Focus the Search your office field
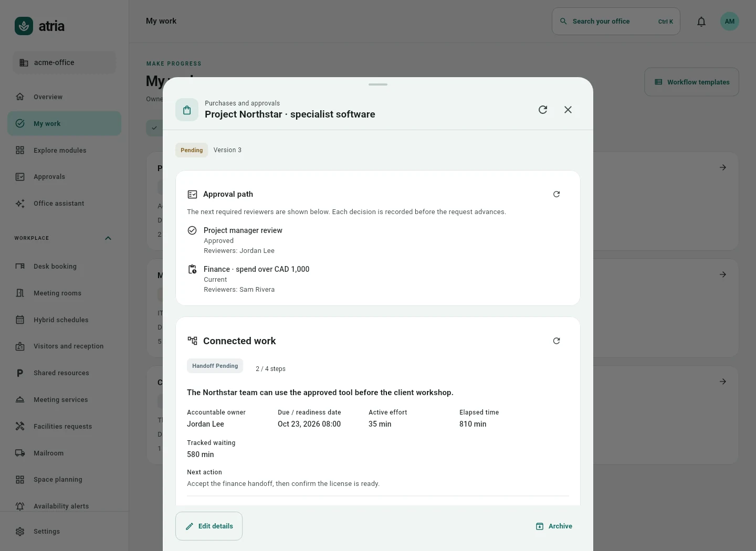 pyautogui.click(x=616, y=22)
